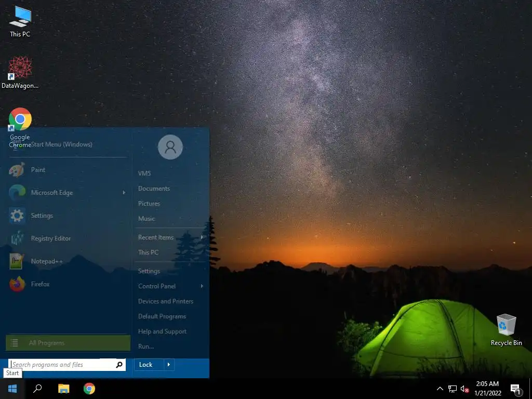532x399 pixels.
Task: Click the All Programs list icon
Action: [14, 343]
